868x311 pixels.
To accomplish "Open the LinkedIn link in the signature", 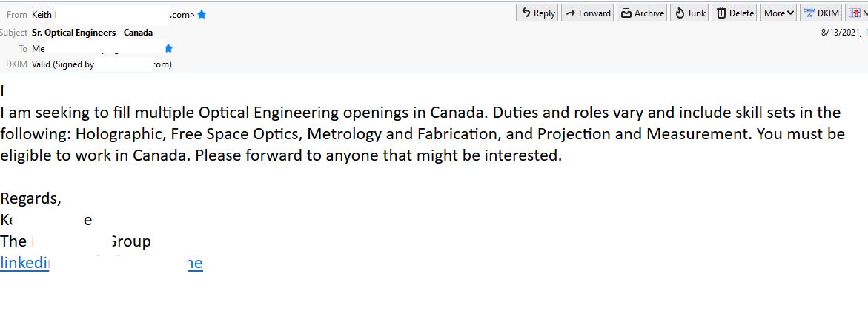I will [102, 264].
